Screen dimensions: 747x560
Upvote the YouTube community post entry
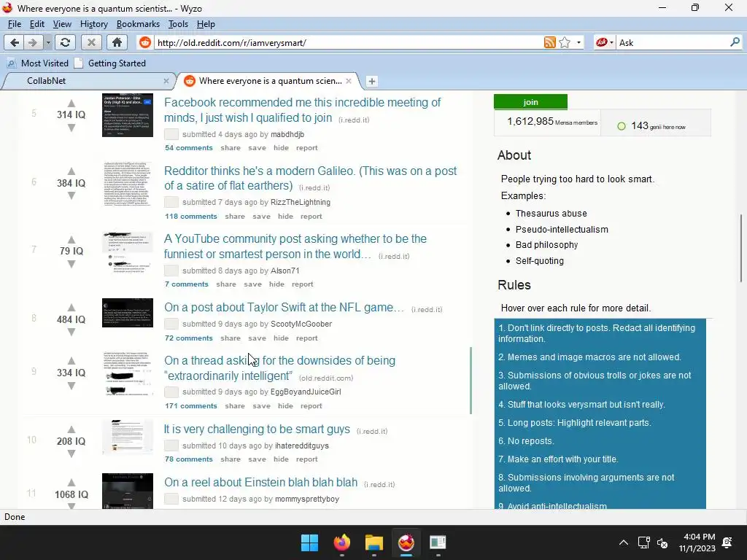(71, 239)
